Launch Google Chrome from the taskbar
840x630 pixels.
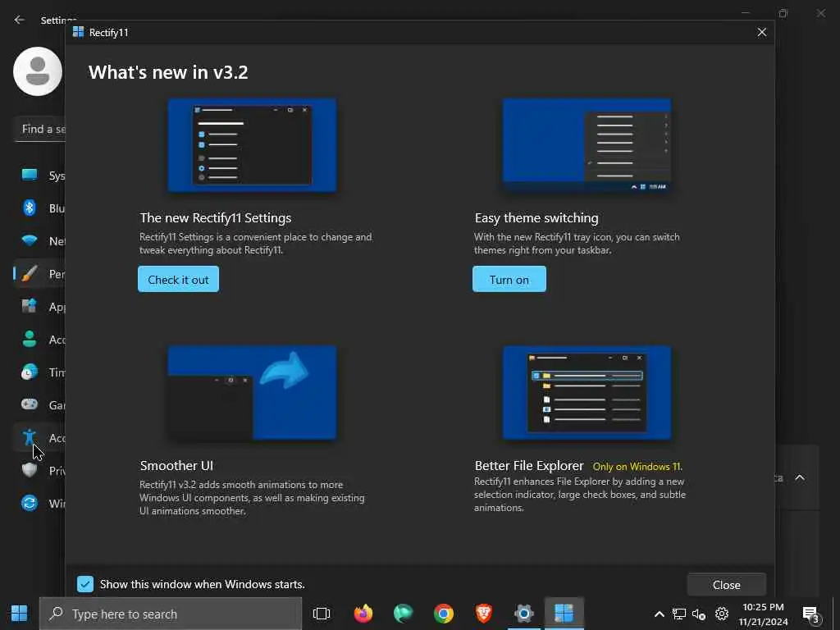coord(444,614)
